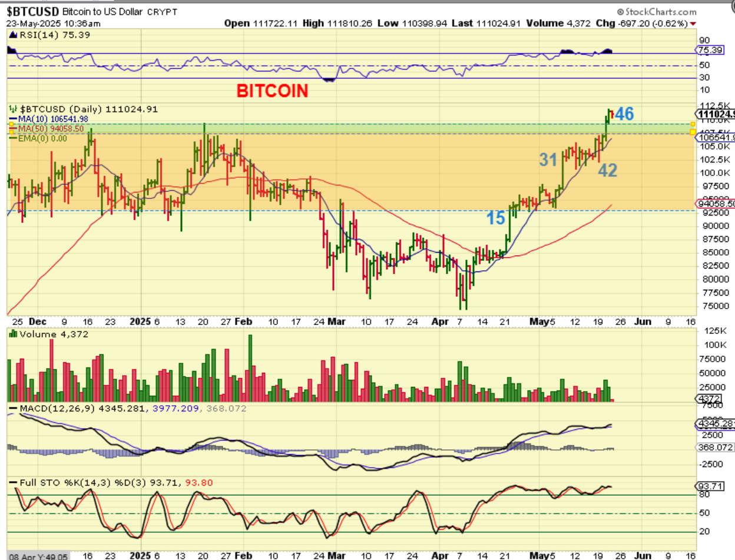This screenshot has height=560, width=735.
Task: Click the candlestick icon beside $BTCUSD (Daily)
Action: pos(13,109)
